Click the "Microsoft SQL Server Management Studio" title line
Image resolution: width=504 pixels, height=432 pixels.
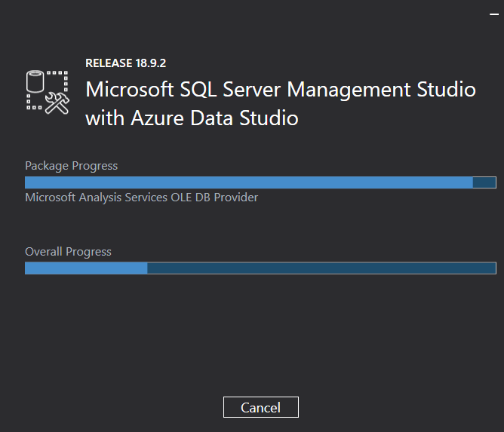pyautogui.click(x=281, y=90)
